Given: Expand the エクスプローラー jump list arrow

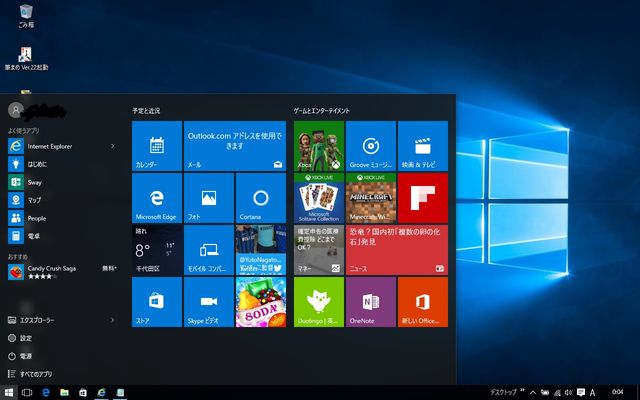Looking at the screenshot, I should pos(112,320).
